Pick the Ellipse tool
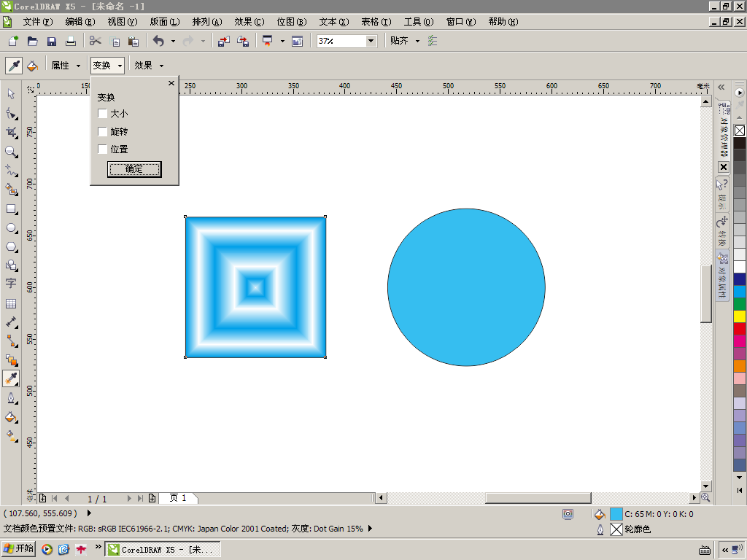 click(x=11, y=228)
